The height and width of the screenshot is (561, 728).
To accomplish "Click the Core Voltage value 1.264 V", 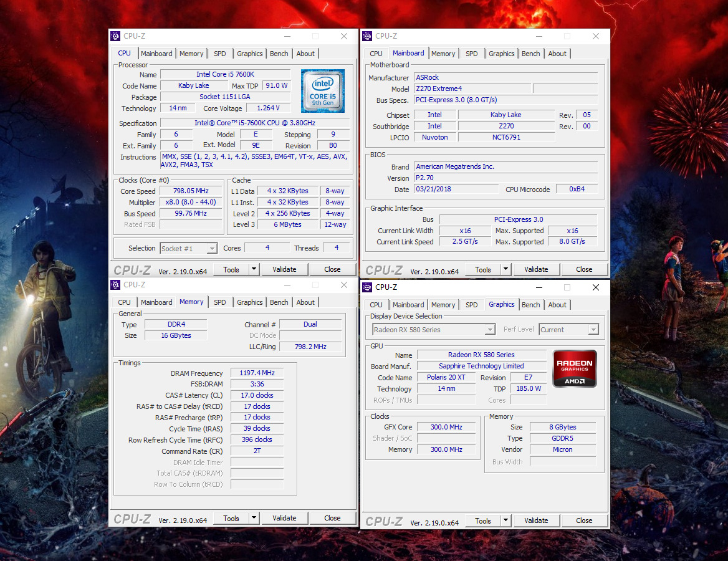I will [269, 108].
